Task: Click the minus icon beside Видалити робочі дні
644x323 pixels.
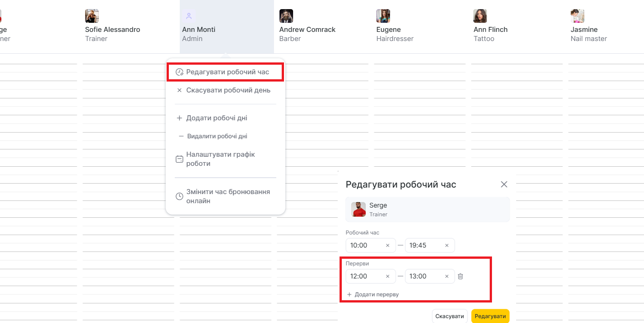Action: coord(181,136)
